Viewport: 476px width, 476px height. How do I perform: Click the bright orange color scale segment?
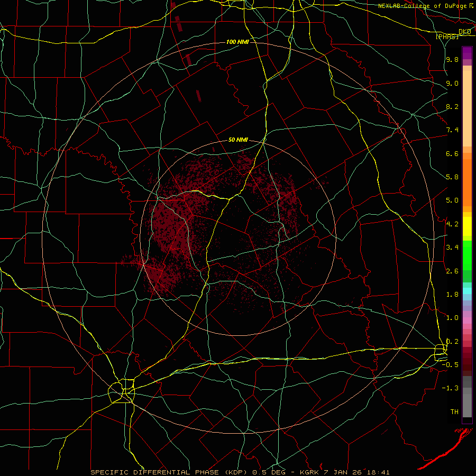point(467,182)
